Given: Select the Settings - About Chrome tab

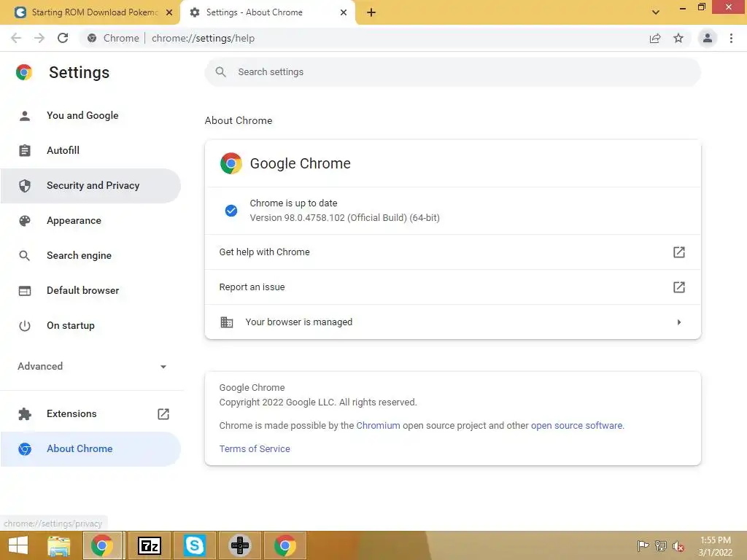Looking at the screenshot, I should pos(267,12).
